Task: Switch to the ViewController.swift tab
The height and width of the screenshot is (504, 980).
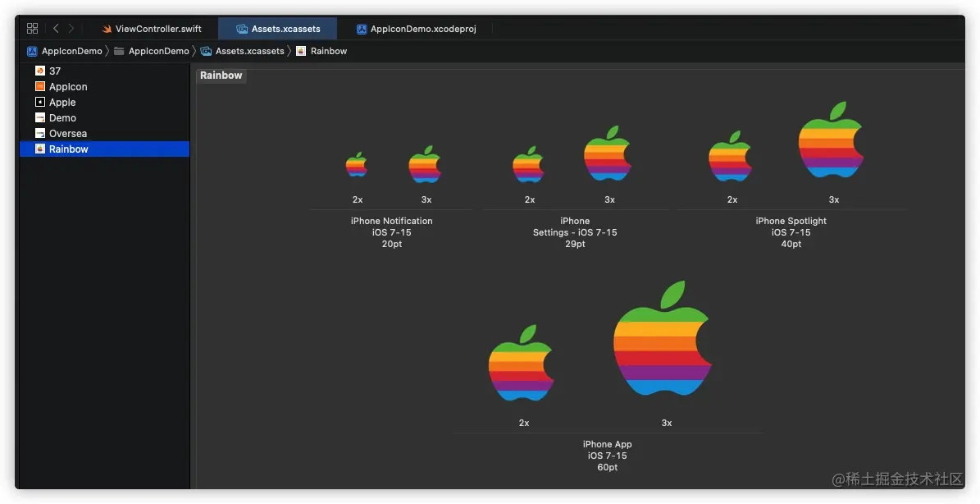Action: [x=151, y=29]
